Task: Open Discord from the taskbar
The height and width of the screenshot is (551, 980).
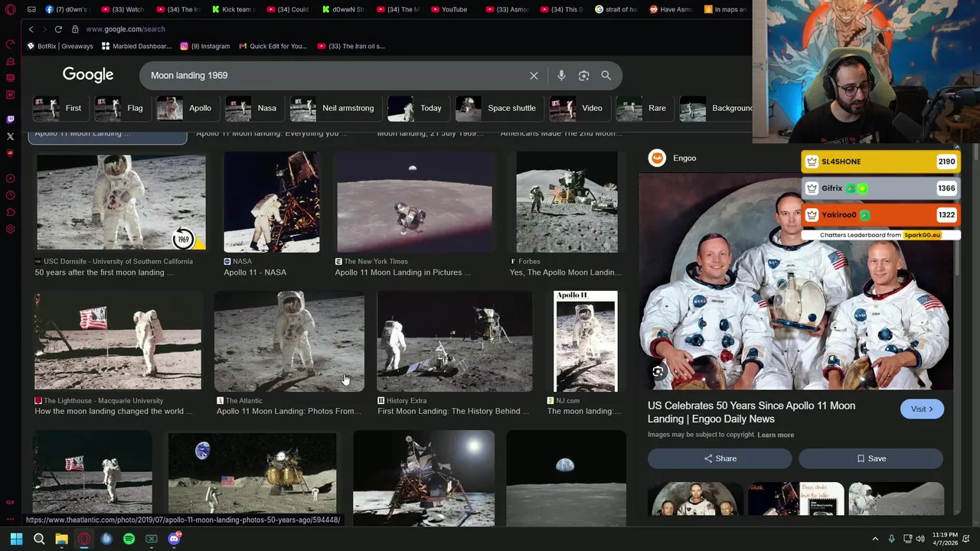Action: 174,539
